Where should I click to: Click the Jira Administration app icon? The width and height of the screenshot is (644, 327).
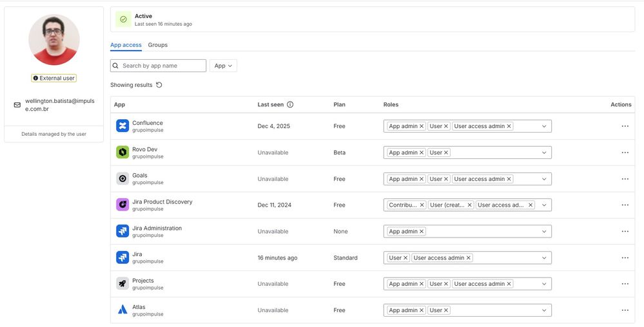[122, 231]
